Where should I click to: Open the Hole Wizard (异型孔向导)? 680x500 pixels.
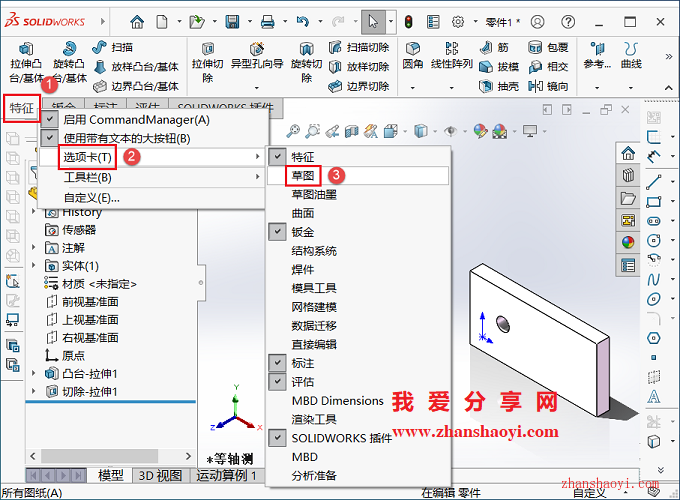257,56
